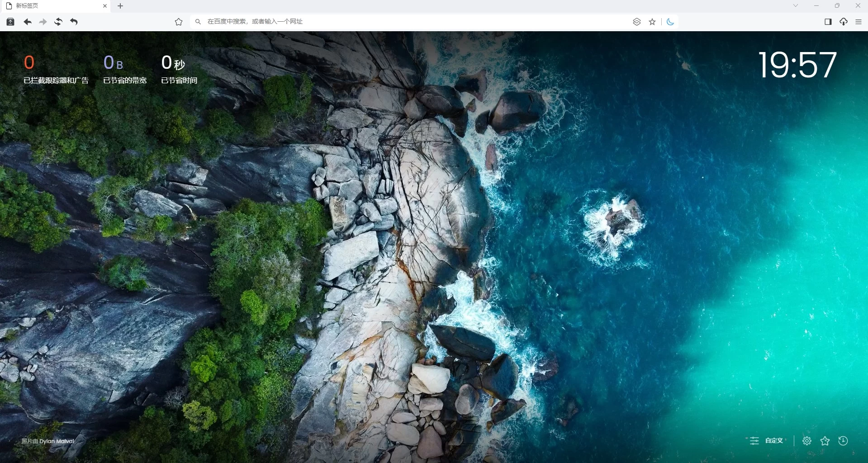Viewport: 868px width, 463px height.
Task: Expand the extension icon beside the address bar
Action: [x=636, y=21]
